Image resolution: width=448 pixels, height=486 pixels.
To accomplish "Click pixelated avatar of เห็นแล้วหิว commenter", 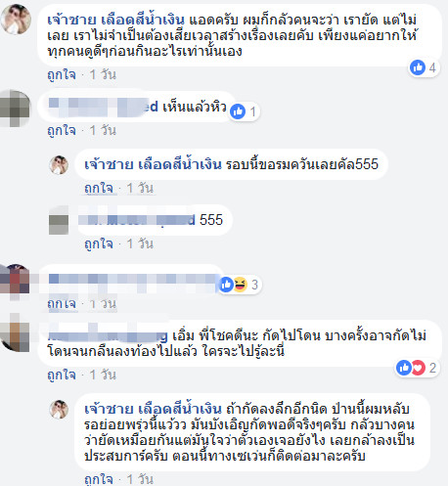I will [x=15, y=109].
